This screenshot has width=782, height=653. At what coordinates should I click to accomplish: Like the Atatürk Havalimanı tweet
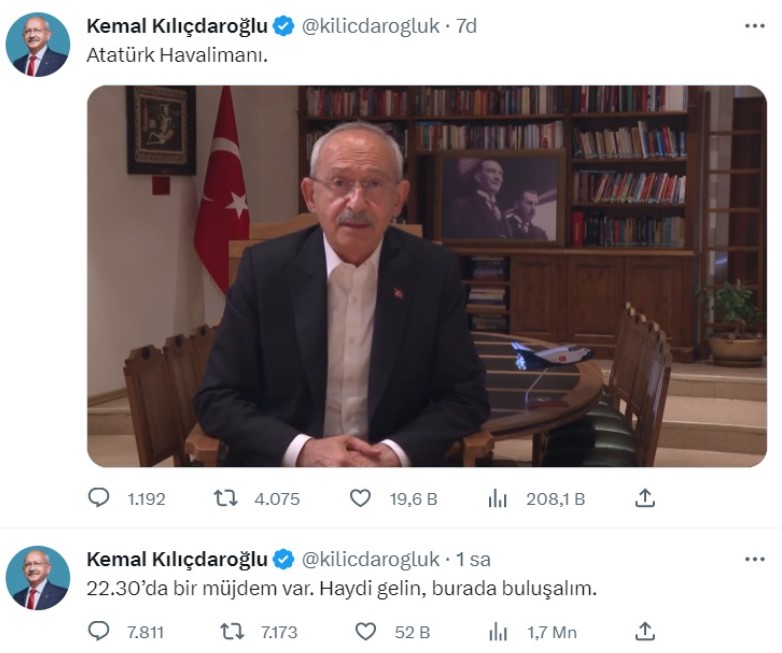pos(360,498)
